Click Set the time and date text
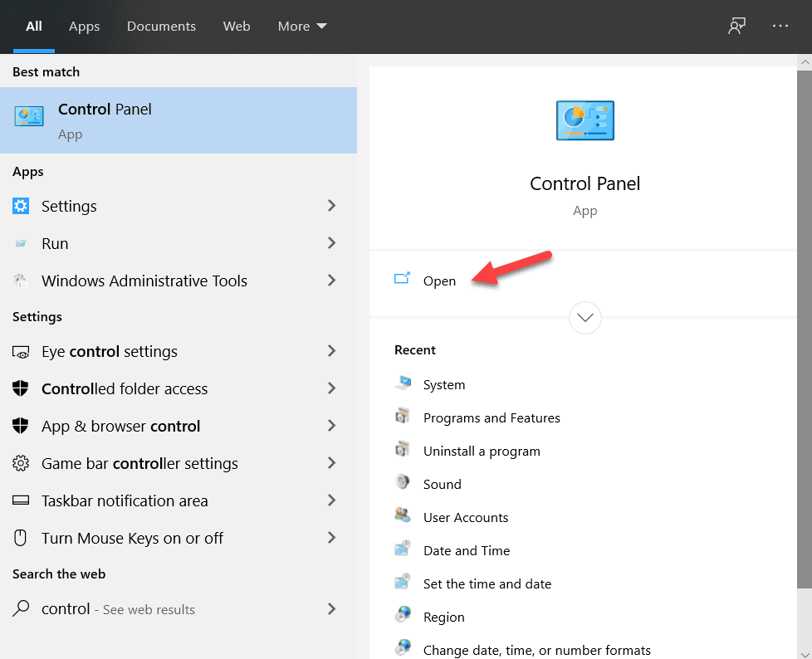Image resolution: width=812 pixels, height=659 pixels. (x=487, y=584)
